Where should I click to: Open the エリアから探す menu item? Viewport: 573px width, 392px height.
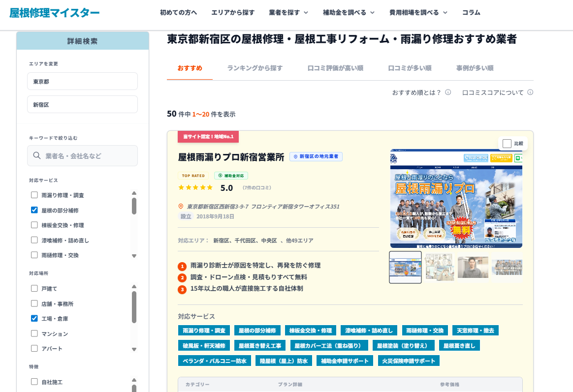(233, 12)
